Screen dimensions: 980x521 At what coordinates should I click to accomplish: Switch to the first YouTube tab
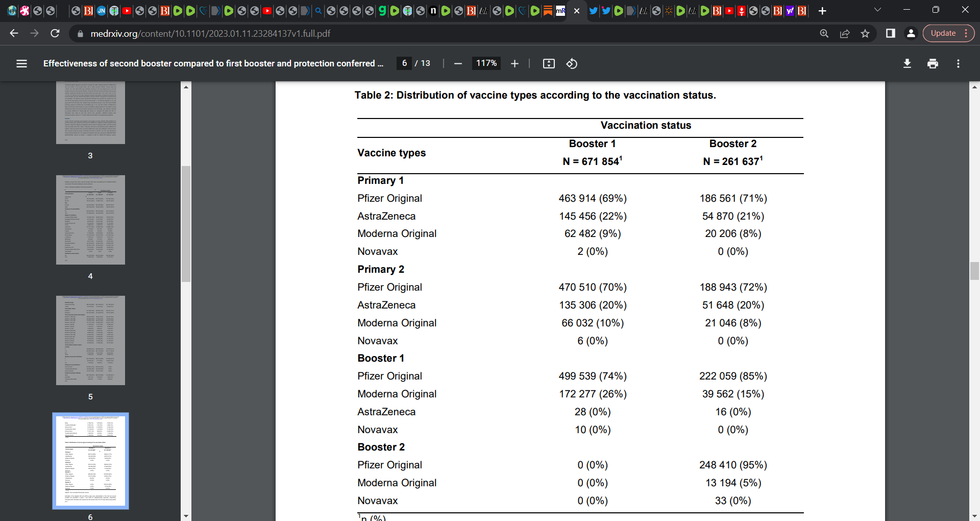coord(127,11)
